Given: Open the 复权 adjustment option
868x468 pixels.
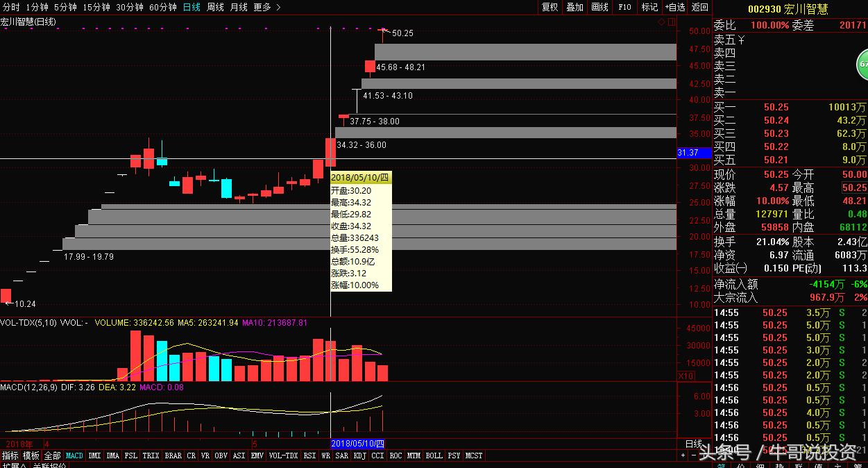Looking at the screenshot, I should coord(550,7).
